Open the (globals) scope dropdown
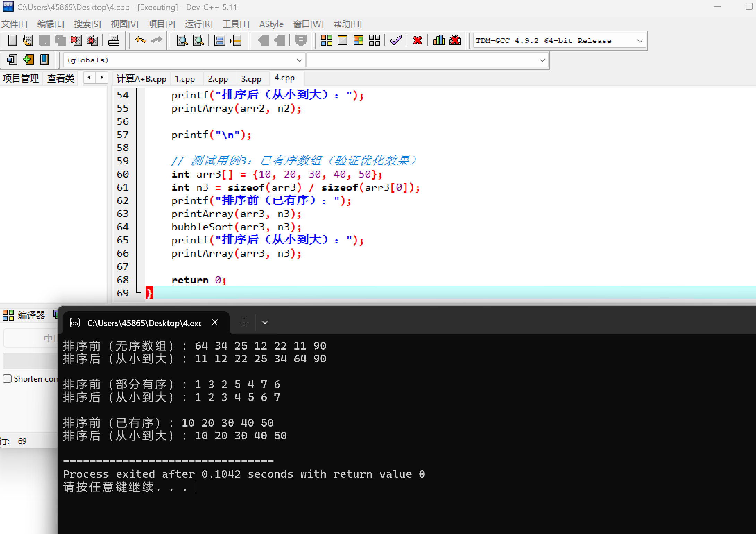The image size is (756, 534). [x=299, y=60]
